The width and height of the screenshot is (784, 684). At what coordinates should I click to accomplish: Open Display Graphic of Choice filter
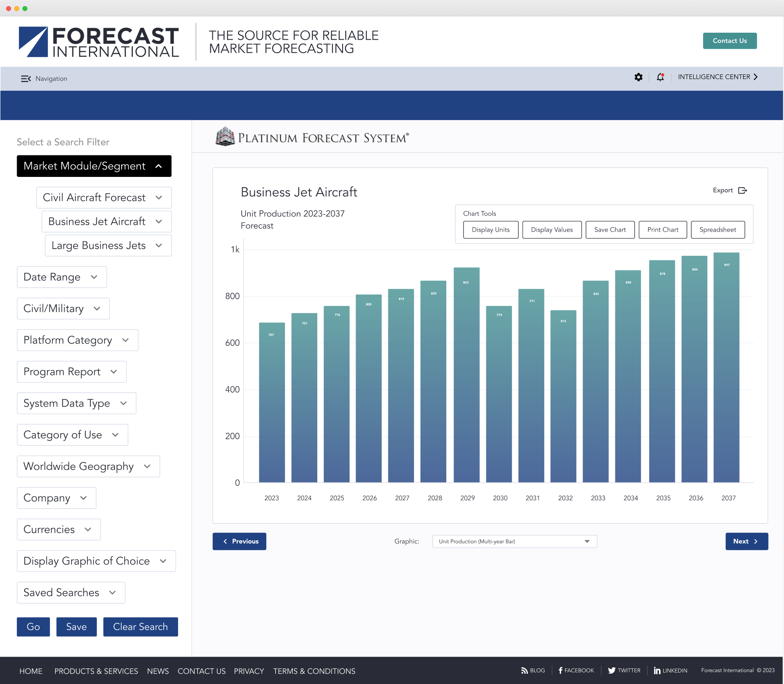(x=96, y=561)
